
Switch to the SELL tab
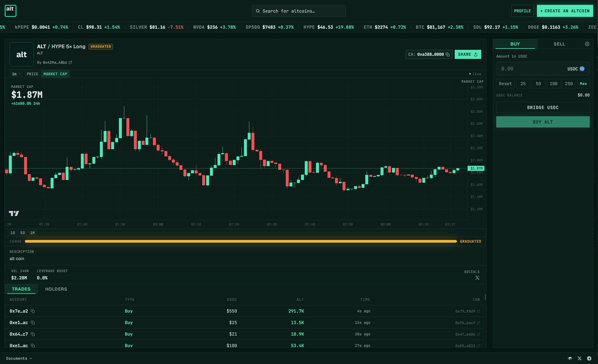(559, 44)
